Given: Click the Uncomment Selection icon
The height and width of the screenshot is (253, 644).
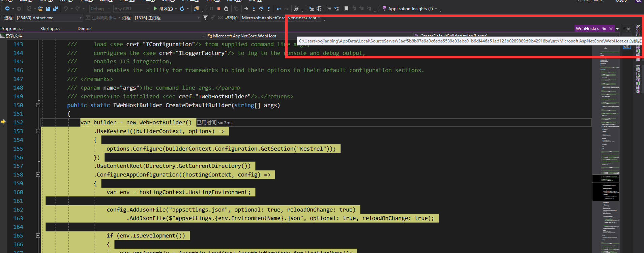Looking at the screenshot, I should pos(336,9).
